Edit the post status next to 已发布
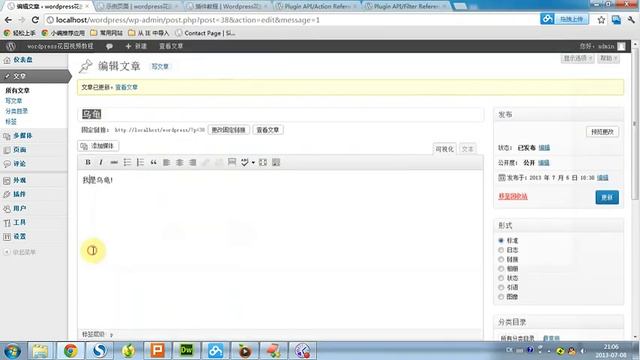The height and width of the screenshot is (360, 640). tap(544, 148)
